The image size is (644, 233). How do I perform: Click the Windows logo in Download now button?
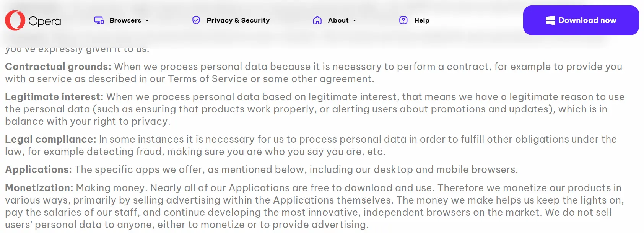[x=551, y=20]
